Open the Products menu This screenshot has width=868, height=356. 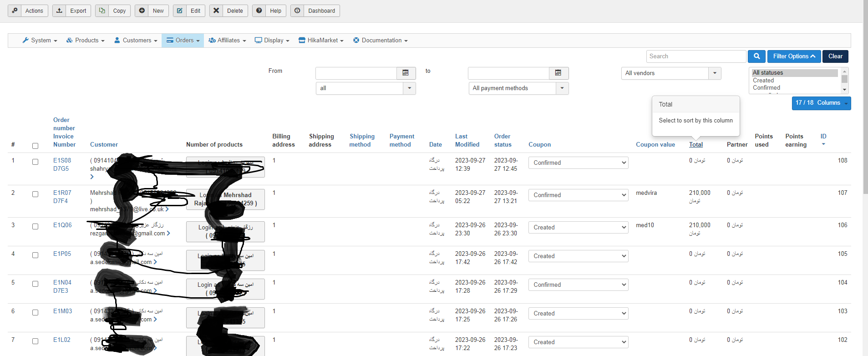coord(86,41)
